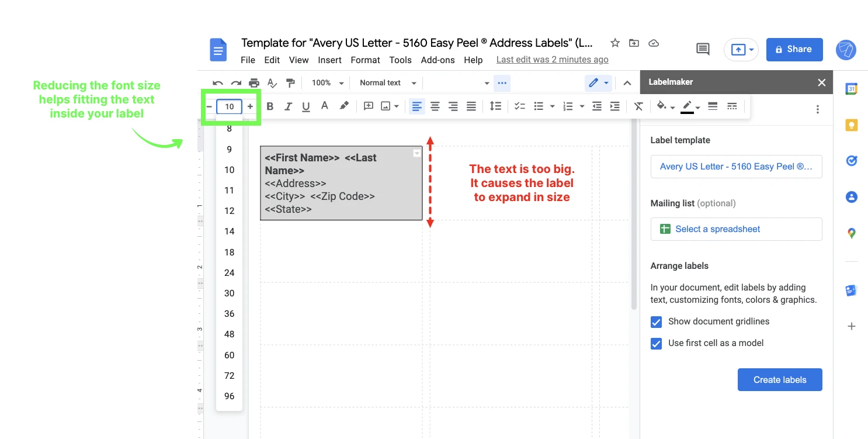Close the Labelmaker sidebar

pyautogui.click(x=822, y=82)
